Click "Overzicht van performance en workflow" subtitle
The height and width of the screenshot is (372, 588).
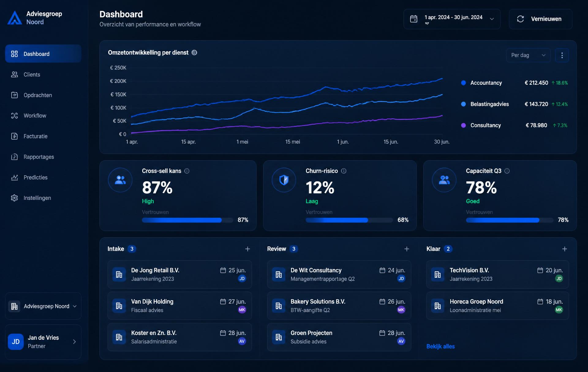point(150,24)
